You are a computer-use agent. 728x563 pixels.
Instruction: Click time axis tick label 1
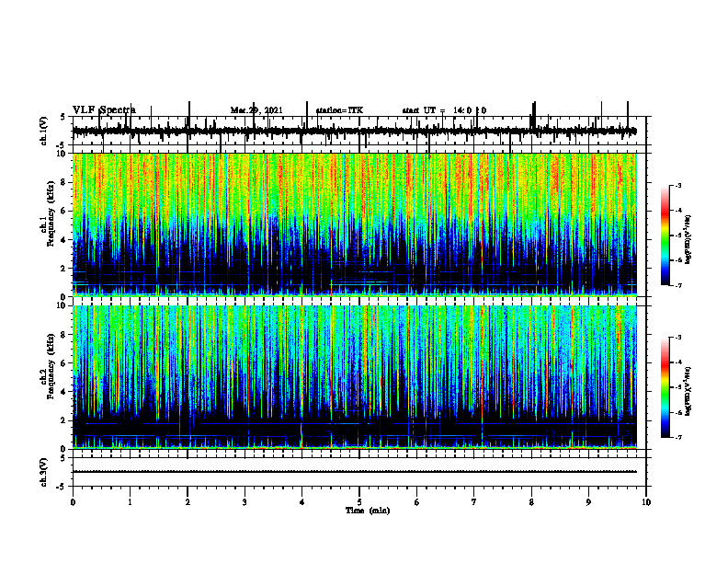pyautogui.click(x=130, y=502)
